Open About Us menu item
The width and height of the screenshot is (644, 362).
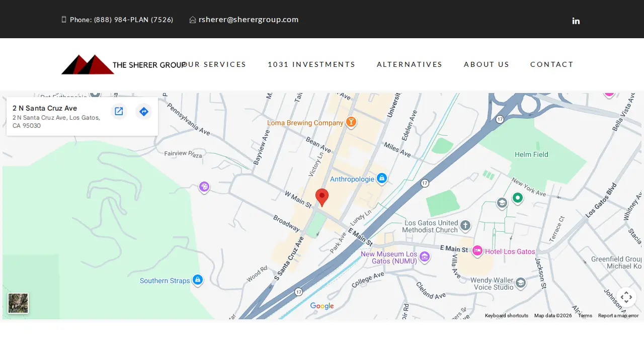pyautogui.click(x=487, y=64)
